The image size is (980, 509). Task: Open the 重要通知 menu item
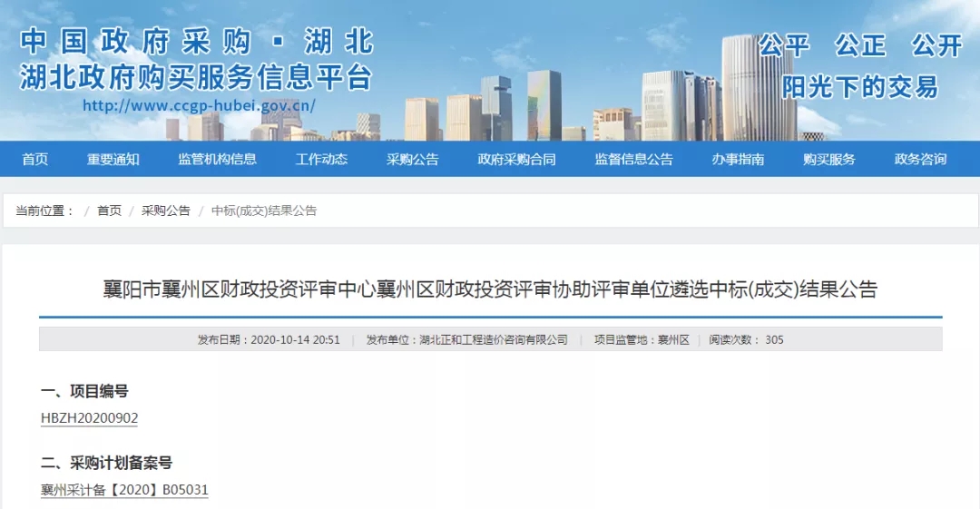click(113, 160)
